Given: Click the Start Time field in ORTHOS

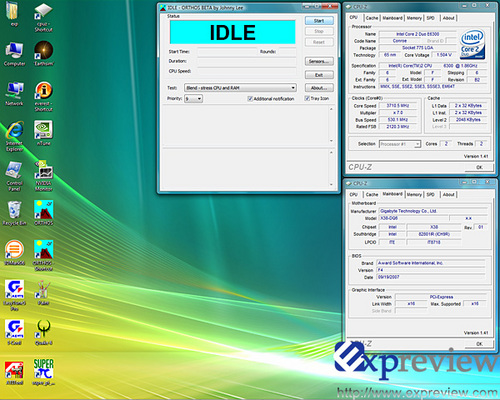Looking at the screenshot, I should click(x=228, y=52).
